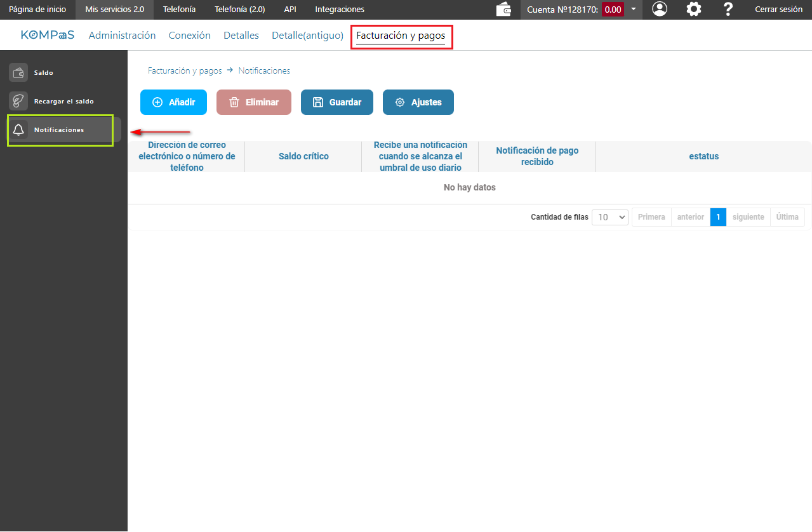Click the Saldo wallet sidebar icon

point(18,72)
